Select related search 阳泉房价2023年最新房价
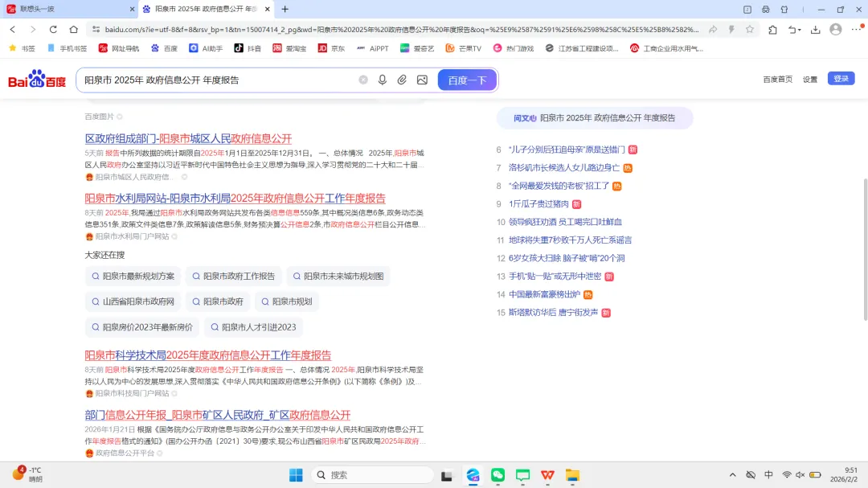Image resolution: width=868 pixels, height=488 pixels. coord(141,327)
